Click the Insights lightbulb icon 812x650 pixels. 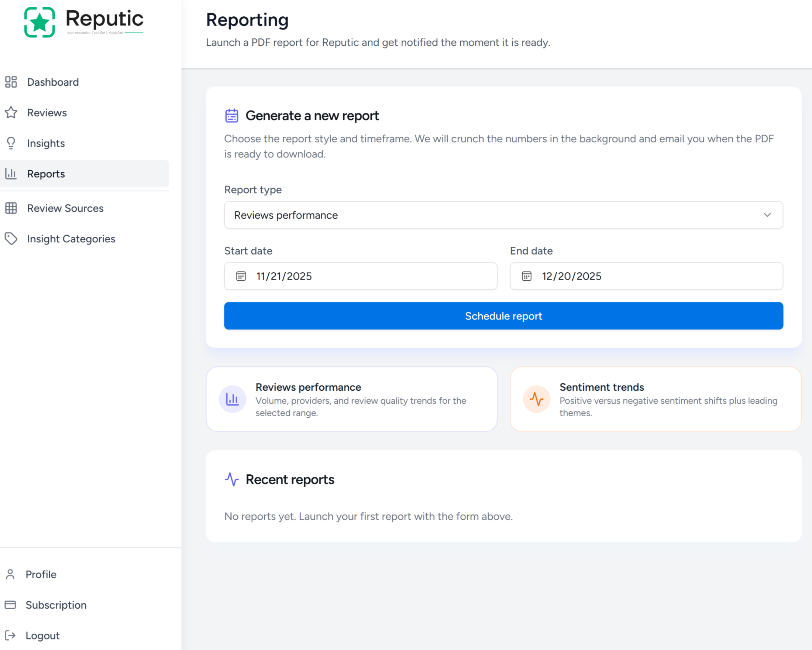[11, 143]
